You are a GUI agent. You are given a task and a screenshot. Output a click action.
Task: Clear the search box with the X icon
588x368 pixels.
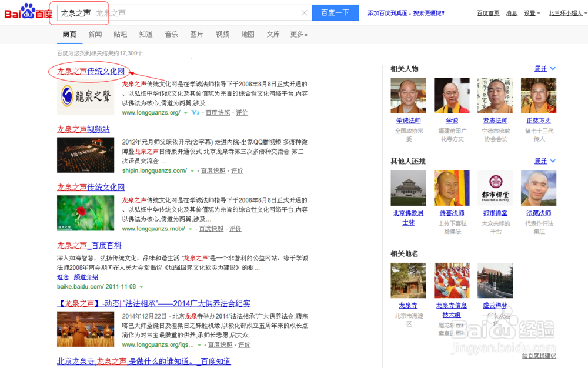pos(304,13)
